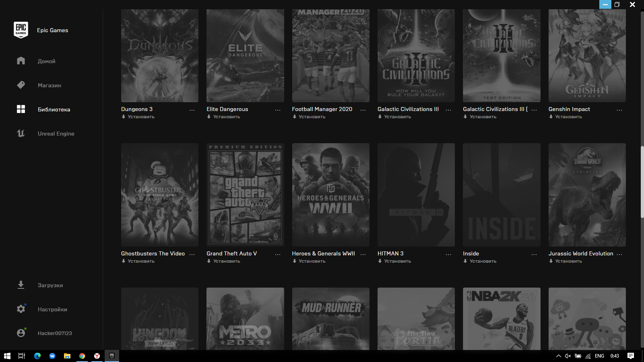Install Elite Dangerous via Установить link
644x362 pixels.
226,117
